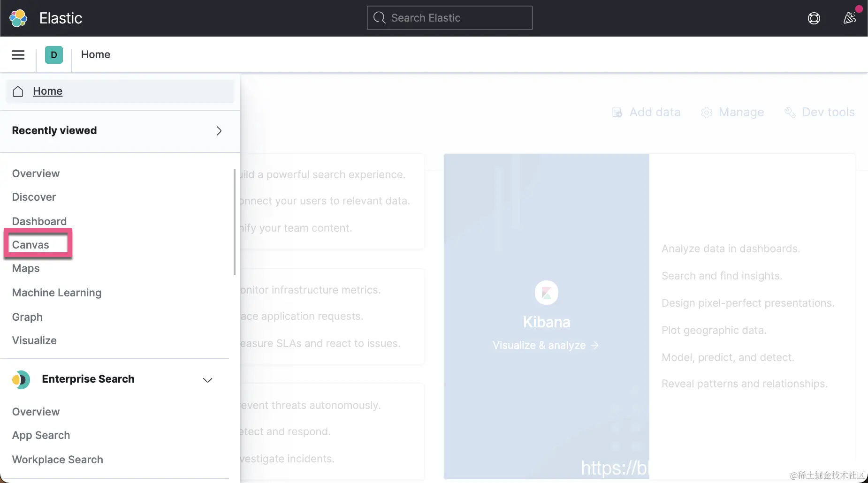Open Machine Learning from the sidebar
This screenshot has width=868, height=483.
click(57, 293)
